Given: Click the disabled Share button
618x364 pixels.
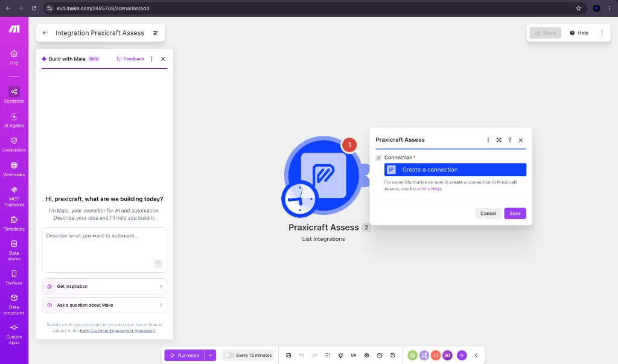Looking at the screenshot, I should (546, 33).
